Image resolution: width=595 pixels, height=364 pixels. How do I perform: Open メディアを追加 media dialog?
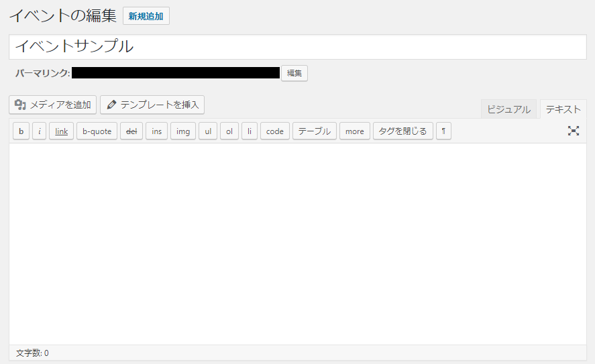click(53, 105)
